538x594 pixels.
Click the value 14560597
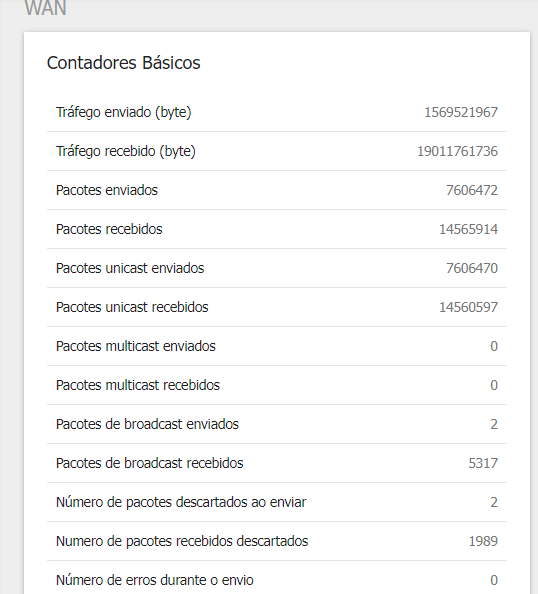pyautogui.click(x=468, y=307)
